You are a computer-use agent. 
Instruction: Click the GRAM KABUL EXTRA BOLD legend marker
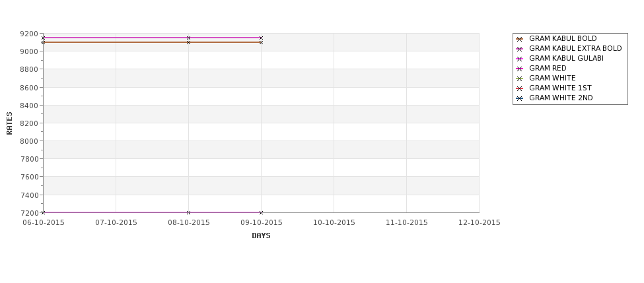[x=519, y=49]
